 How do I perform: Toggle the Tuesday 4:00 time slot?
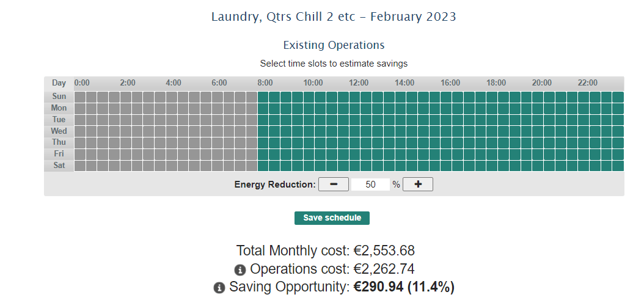coord(172,120)
